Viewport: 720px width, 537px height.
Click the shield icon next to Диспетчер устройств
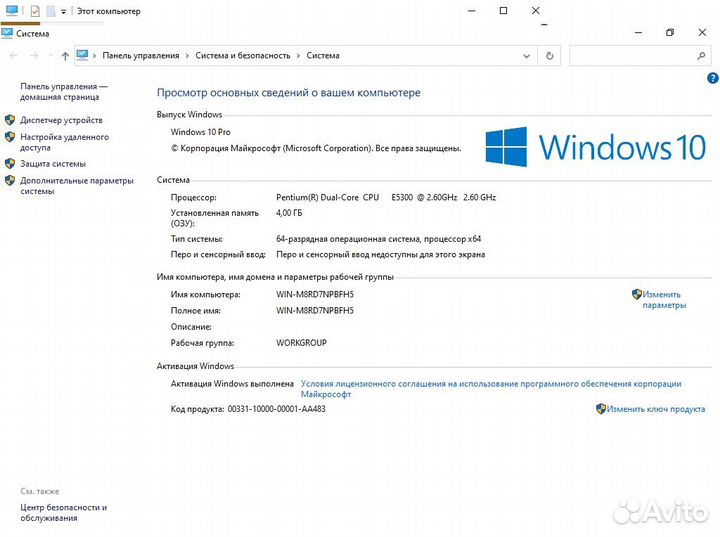pyautogui.click(x=10, y=120)
